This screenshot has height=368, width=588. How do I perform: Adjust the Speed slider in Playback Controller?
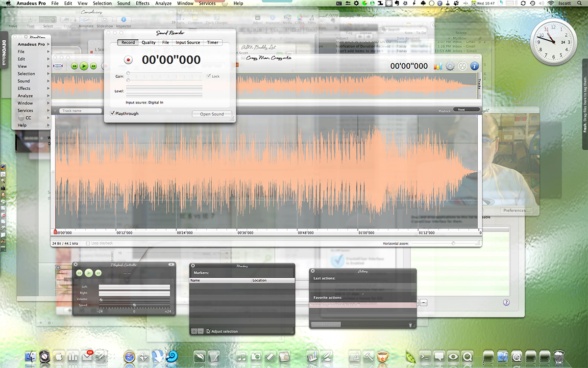point(134,305)
